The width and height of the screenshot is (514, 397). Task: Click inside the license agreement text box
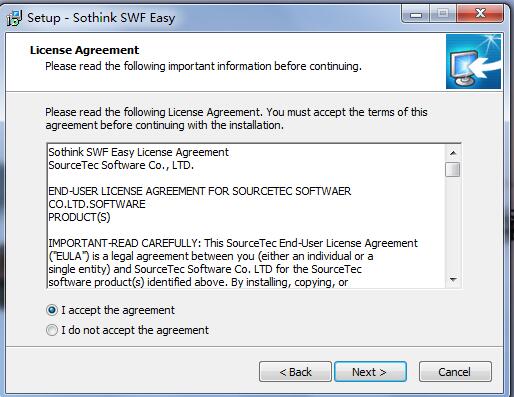tap(246, 216)
